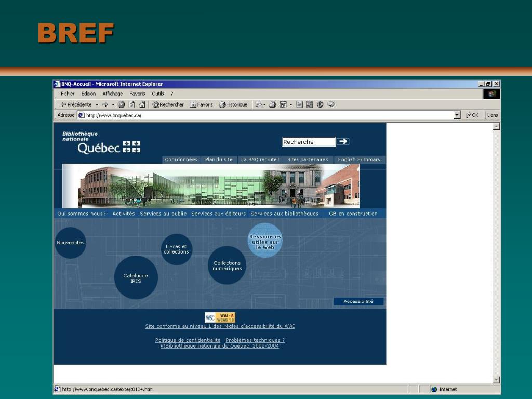Image resolution: width=532 pixels, height=399 pixels.
Task: Open the Précédente history dropdown arrow
Action: click(97, 105)
